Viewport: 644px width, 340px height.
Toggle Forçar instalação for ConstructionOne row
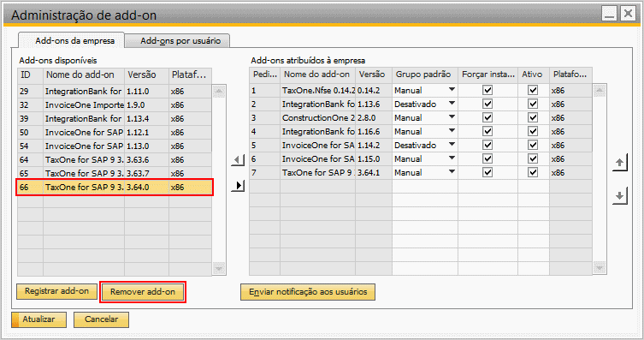coord(487,117)
